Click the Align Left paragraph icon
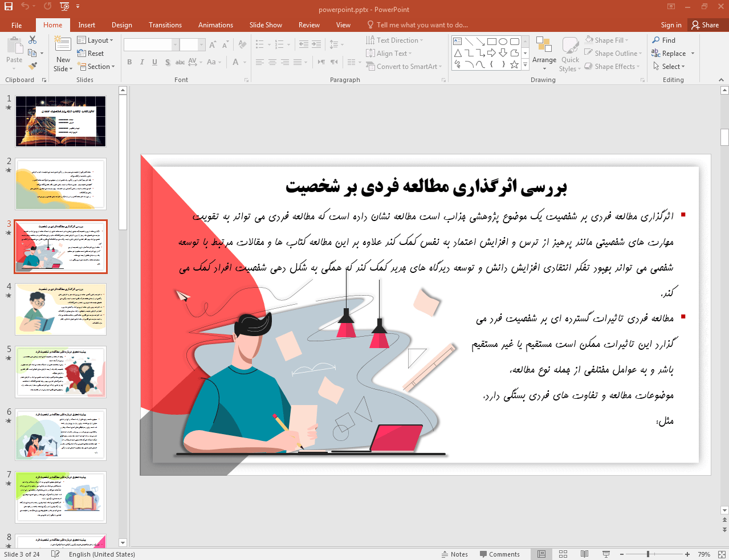 click(260, 62)
